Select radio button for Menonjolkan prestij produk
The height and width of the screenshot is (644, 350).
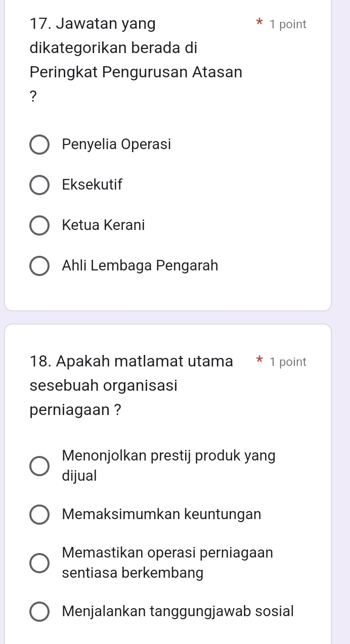(40, 466)
